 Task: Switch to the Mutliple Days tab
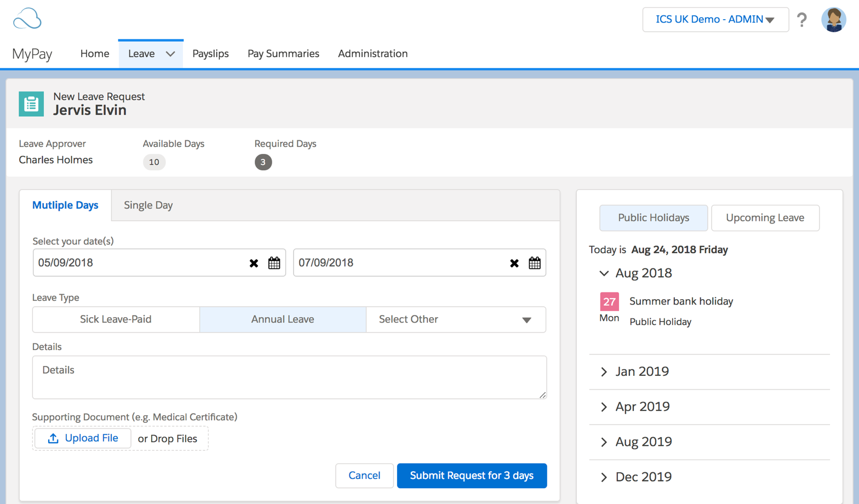[x=65, y=205]
